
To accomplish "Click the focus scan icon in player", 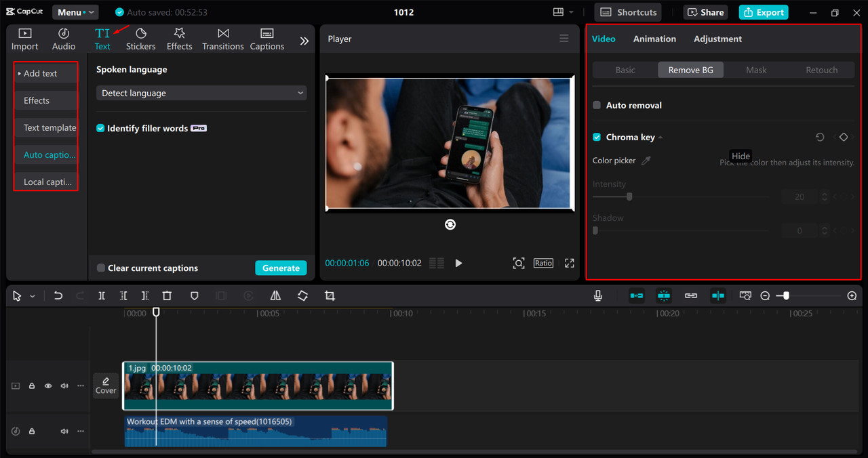I will point(519,263).
